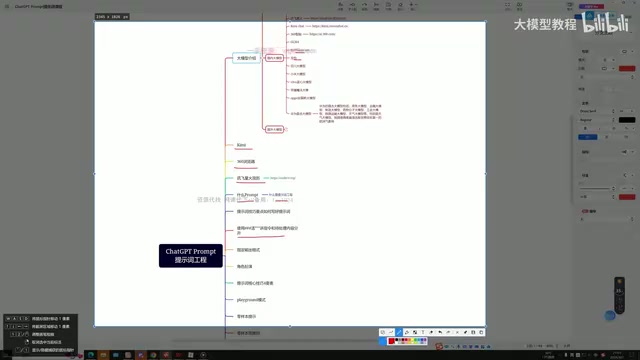Click the blue pen size indicator
This screenshot has width=640, height=360.
click(x=382, y=341)
